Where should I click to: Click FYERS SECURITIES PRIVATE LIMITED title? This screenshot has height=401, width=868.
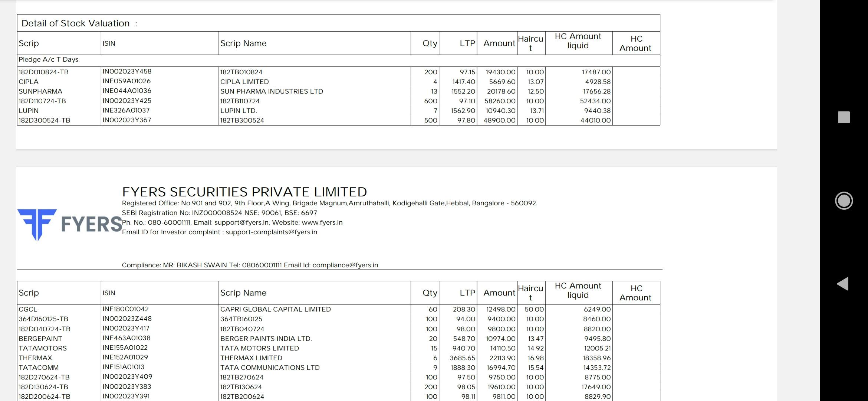pyautogui.click(x=244, y=192)
